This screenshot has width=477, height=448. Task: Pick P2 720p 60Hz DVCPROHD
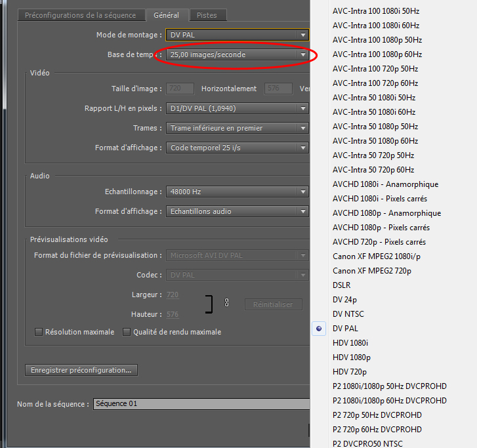pos(377,430)
